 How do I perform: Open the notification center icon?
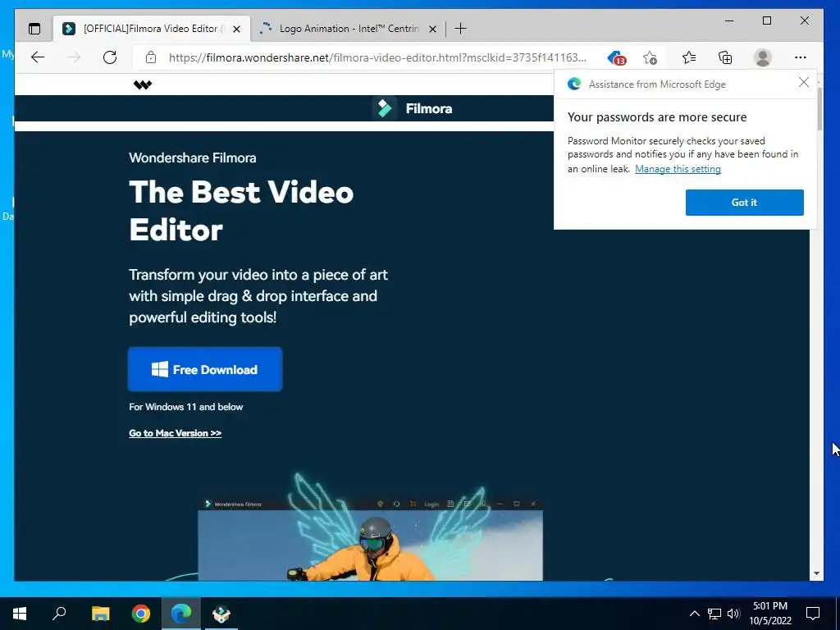(x=813, y=614)
